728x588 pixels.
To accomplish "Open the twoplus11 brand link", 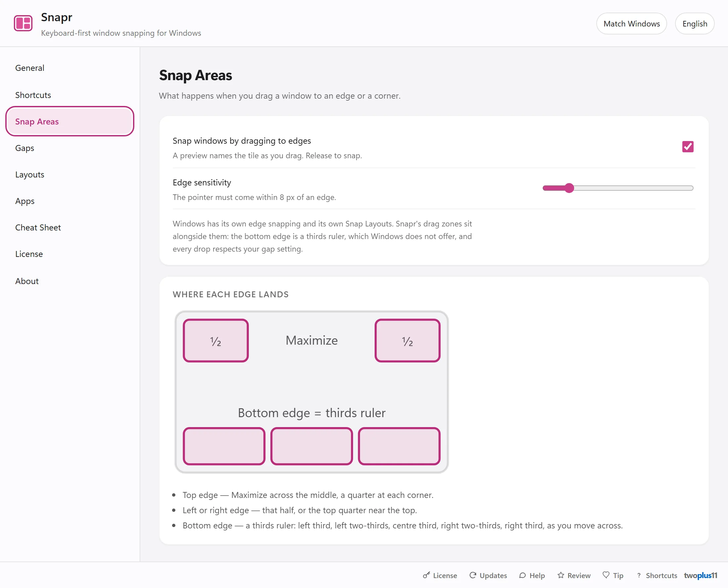I will [x=700, y=575].
